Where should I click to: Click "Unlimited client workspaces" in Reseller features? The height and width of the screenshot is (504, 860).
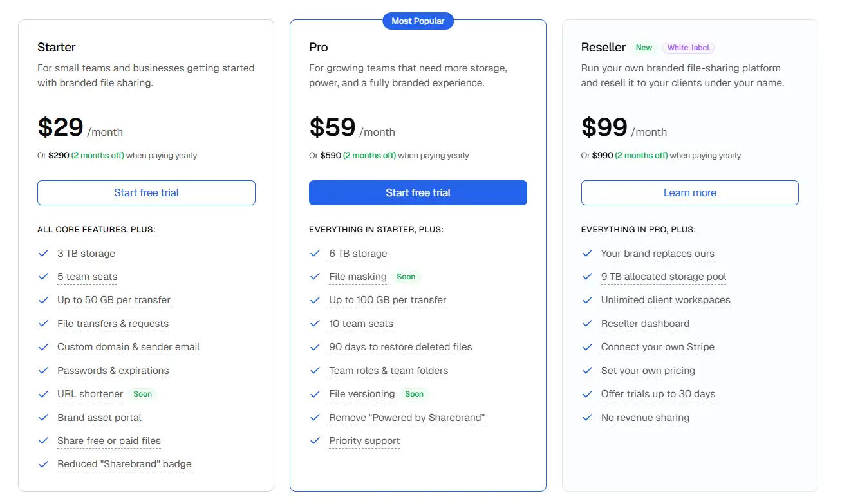point(665,300)
